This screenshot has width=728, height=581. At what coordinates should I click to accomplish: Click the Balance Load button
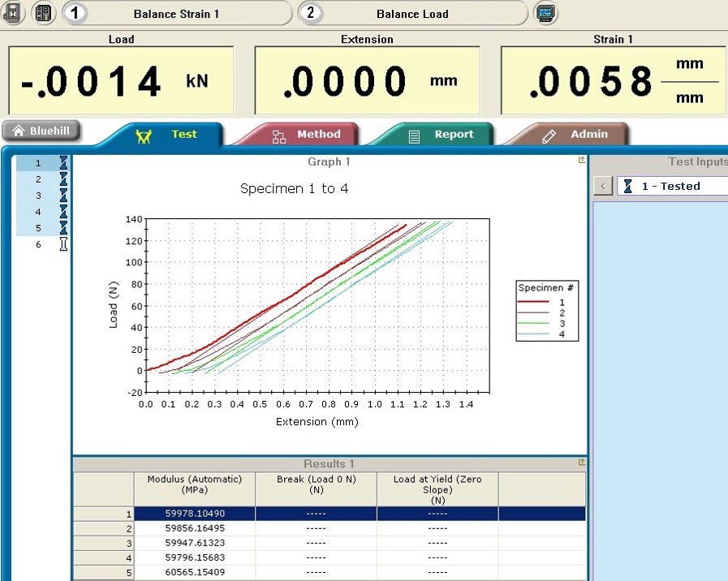coord(411,14)
